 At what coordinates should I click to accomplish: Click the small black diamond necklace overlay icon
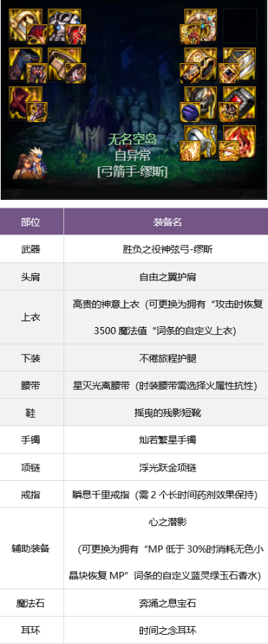(x=228, y=73)
